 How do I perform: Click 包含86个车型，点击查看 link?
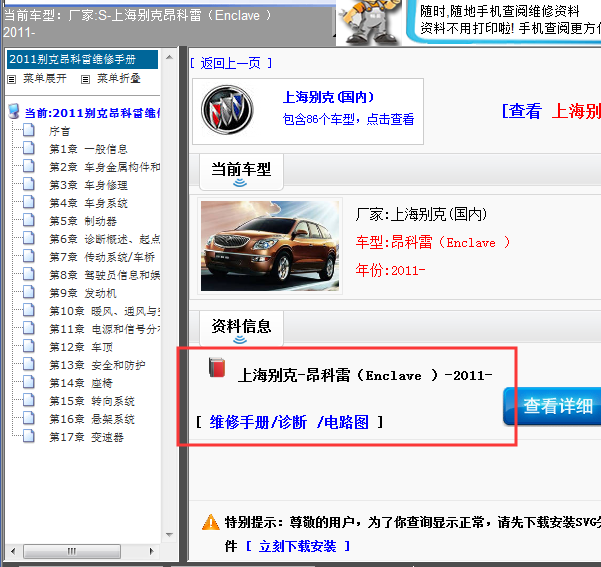(x=348, y=119)
